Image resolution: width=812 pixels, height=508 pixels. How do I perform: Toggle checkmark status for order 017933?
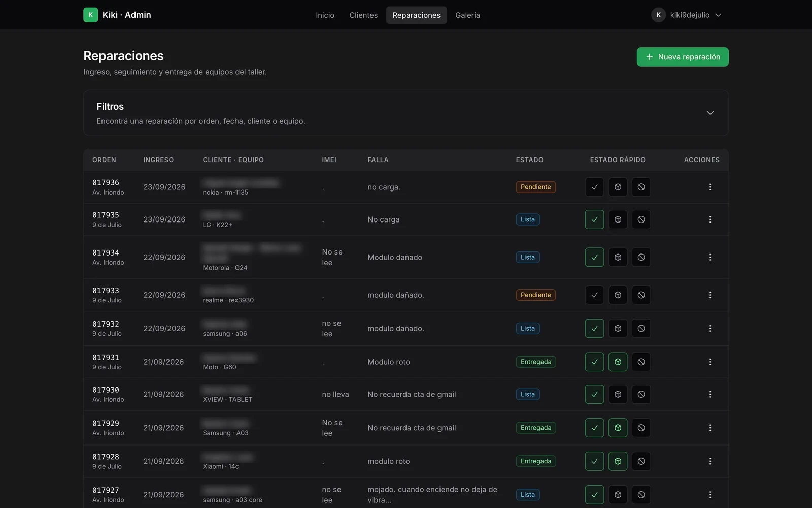pyautogui.click(x=594, y=295)
